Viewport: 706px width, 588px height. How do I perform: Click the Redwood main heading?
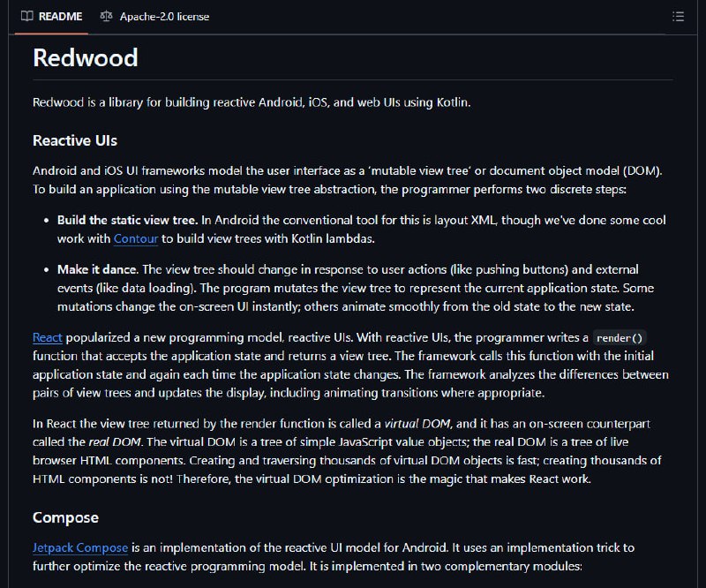click(86, 57)
